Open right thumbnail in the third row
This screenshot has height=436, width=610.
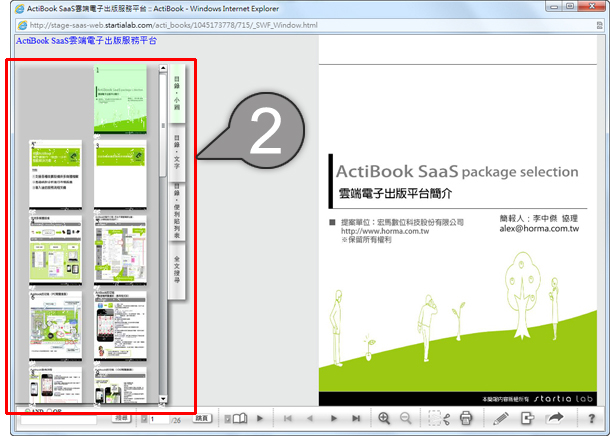[x=120, y=249]
